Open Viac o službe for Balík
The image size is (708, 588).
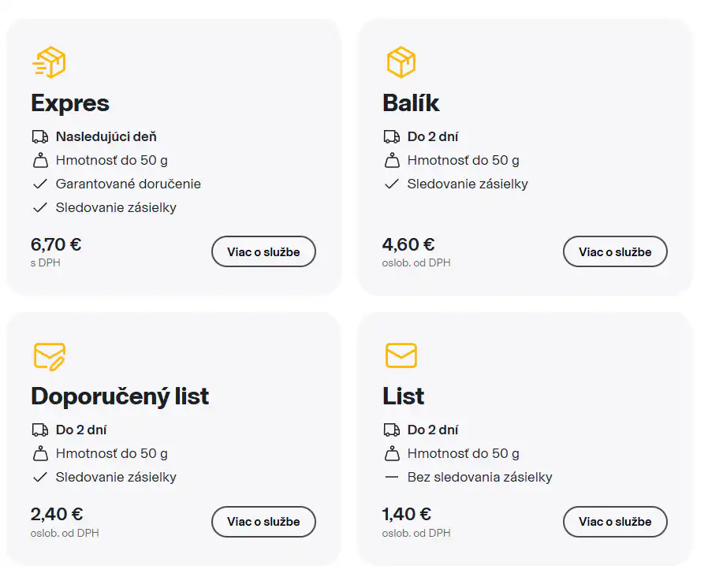615,252
